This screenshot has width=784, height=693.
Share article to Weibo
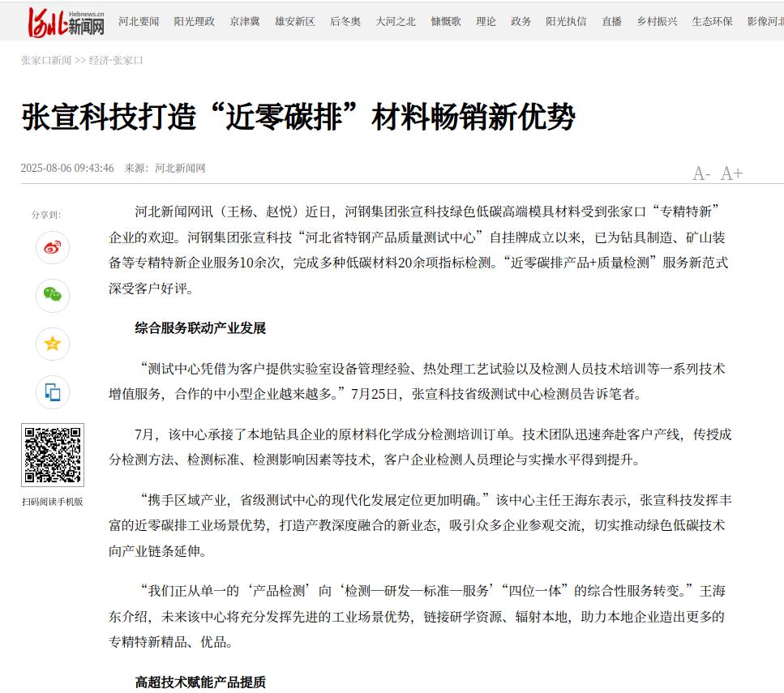click(x=53, y=247)
